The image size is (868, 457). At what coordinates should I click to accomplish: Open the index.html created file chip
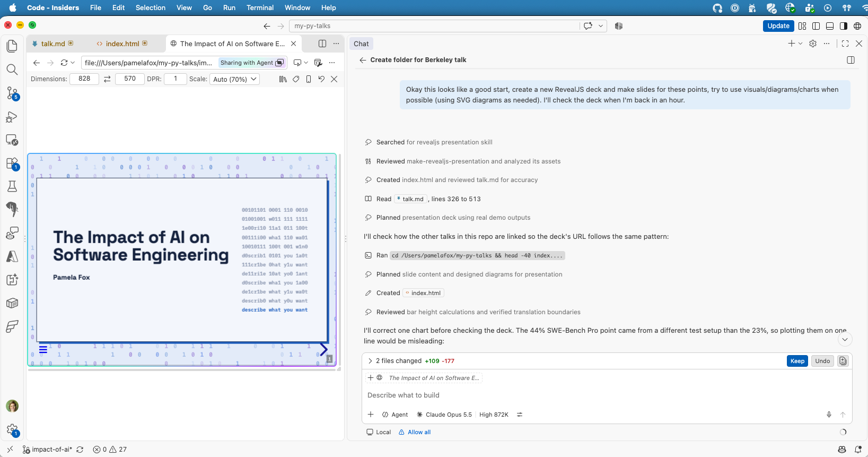(423, 293)
